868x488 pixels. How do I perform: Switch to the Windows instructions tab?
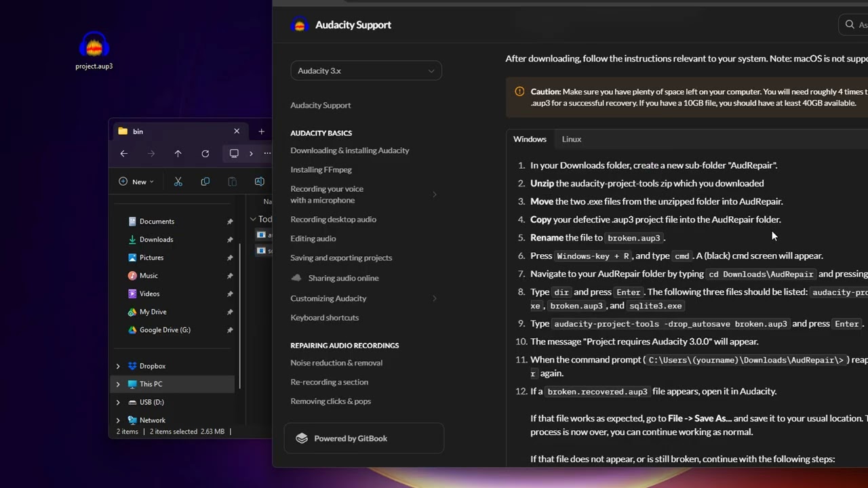[x=530, y=139]
